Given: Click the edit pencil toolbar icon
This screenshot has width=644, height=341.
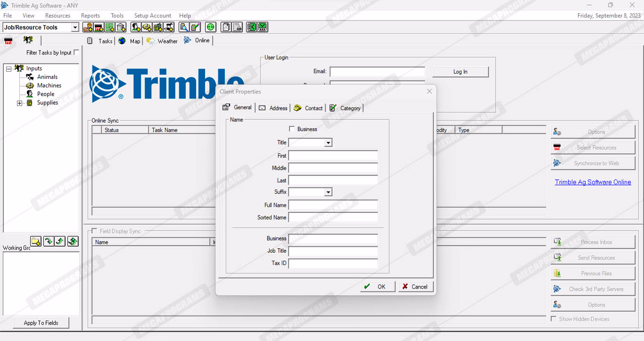Looking at the screenshot, I should click(195, 27).
